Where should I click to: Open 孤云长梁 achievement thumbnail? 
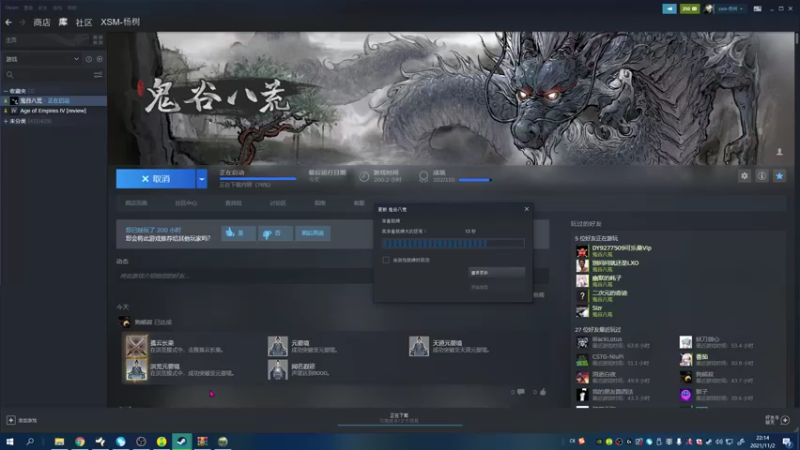136,346
